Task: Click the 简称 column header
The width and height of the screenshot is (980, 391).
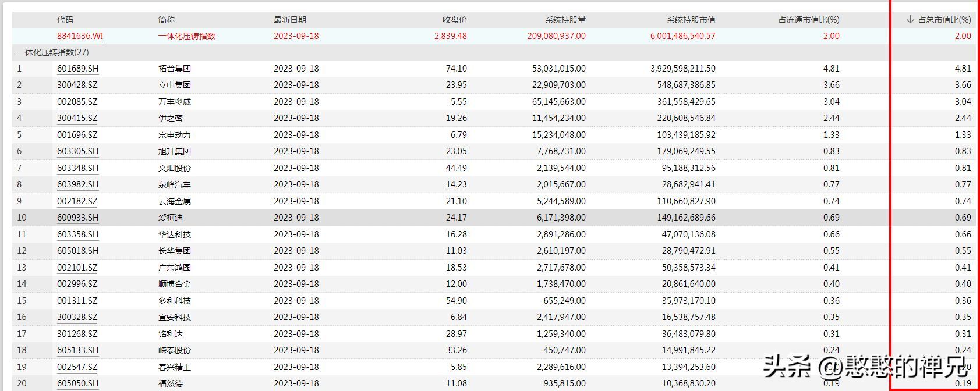Action: coord(166,20)
